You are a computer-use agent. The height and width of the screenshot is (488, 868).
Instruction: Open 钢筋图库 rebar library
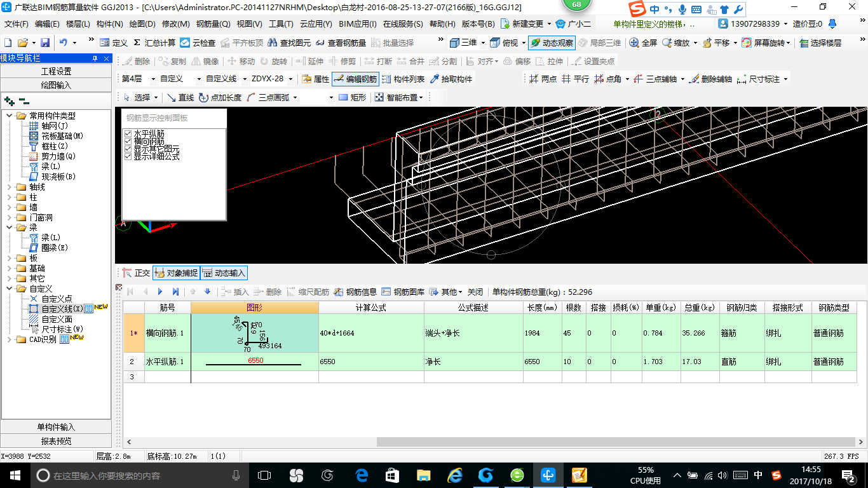coord(403,292)
